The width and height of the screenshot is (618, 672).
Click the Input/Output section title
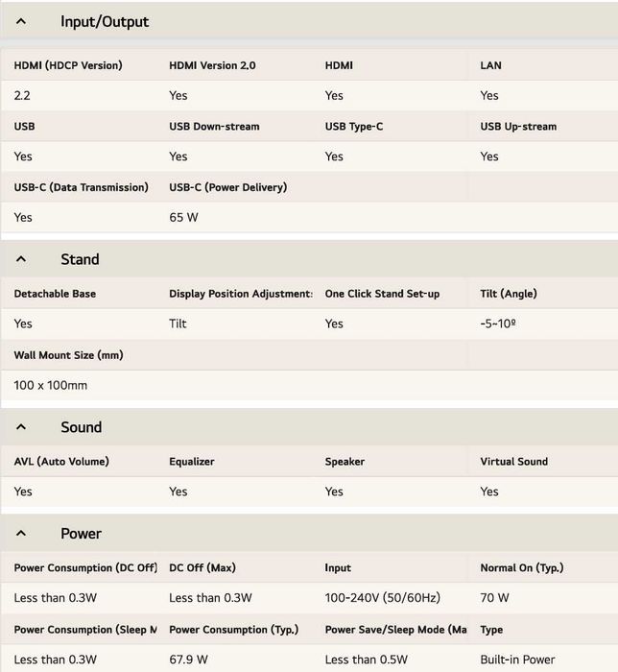(x=105, y=21)
